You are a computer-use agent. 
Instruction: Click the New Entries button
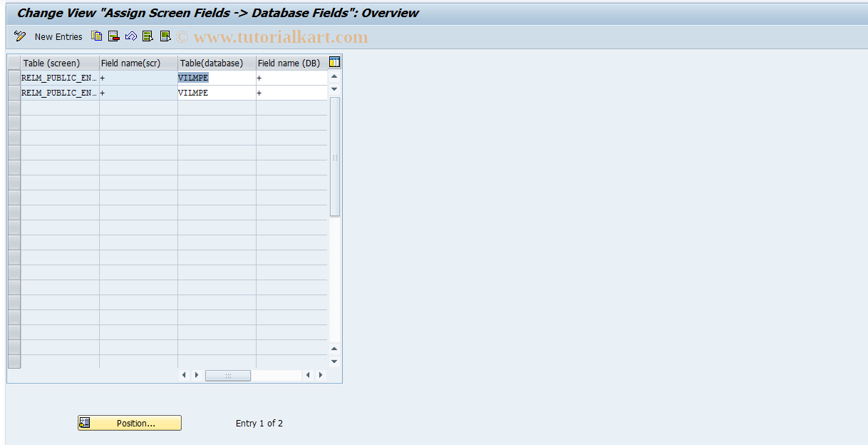click(x=58, y=36)
